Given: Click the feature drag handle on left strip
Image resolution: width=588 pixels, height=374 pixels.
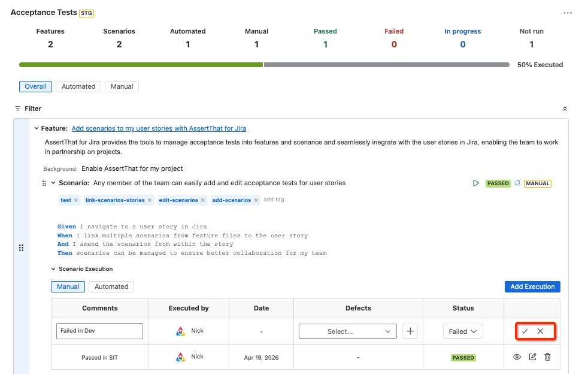Looking at the screenshot, I should (22, 248).
